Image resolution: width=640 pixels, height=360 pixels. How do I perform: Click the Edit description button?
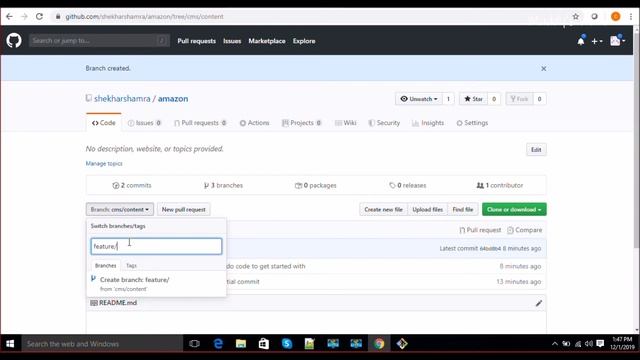pyautogui.click(x=536, y=150)
